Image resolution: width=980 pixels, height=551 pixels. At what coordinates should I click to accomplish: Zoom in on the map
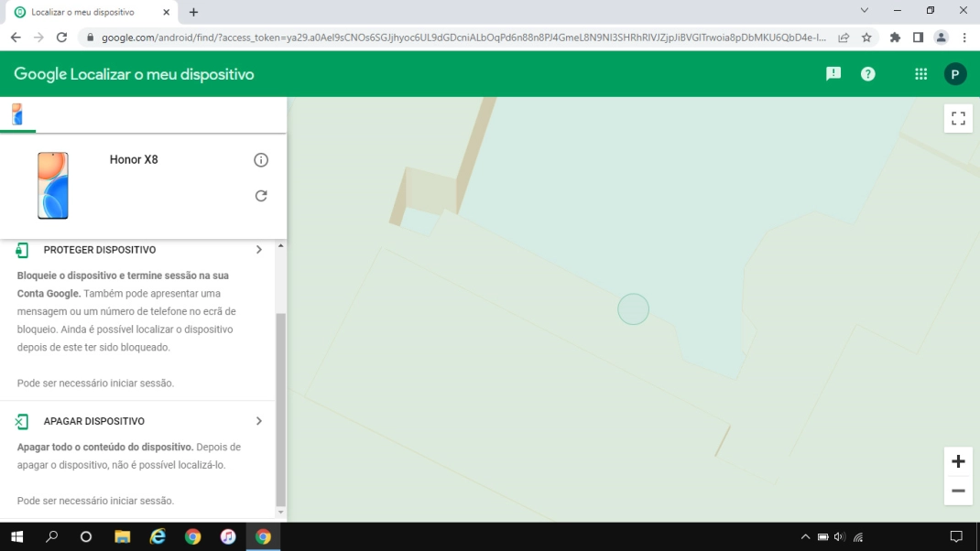coord(958,461)
